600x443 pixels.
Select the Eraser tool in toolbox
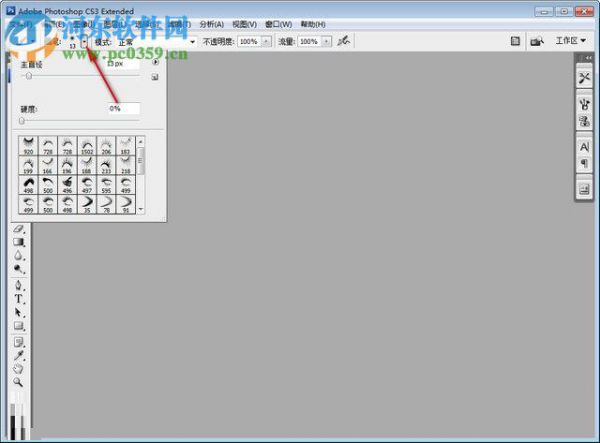coord(19,229)
